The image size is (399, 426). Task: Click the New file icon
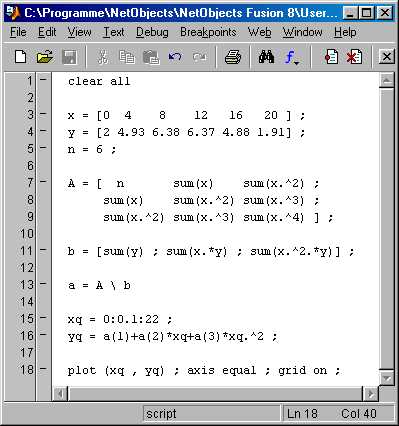(21, 57)
